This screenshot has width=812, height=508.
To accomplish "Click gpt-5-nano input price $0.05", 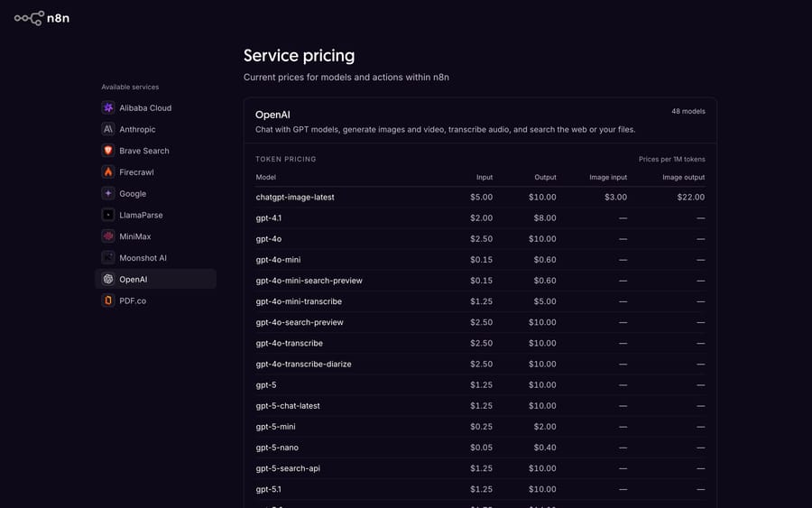I will tap(481, 448).
